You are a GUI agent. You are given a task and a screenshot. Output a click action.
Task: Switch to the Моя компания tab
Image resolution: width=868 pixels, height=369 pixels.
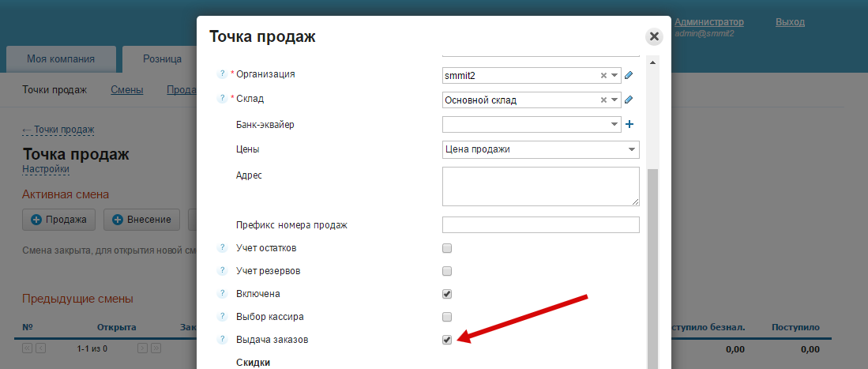click(x=61, y=59)
